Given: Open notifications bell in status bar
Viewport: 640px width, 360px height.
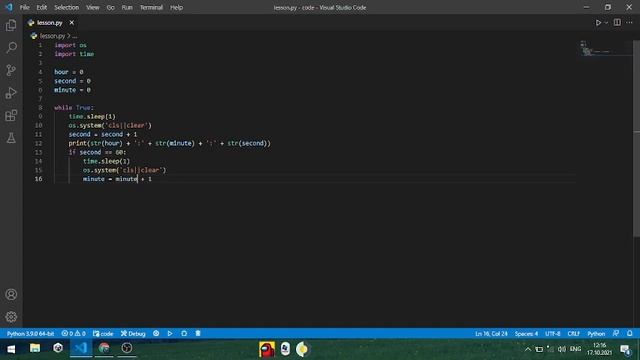Looking at the screenshot, I should 629,333.
